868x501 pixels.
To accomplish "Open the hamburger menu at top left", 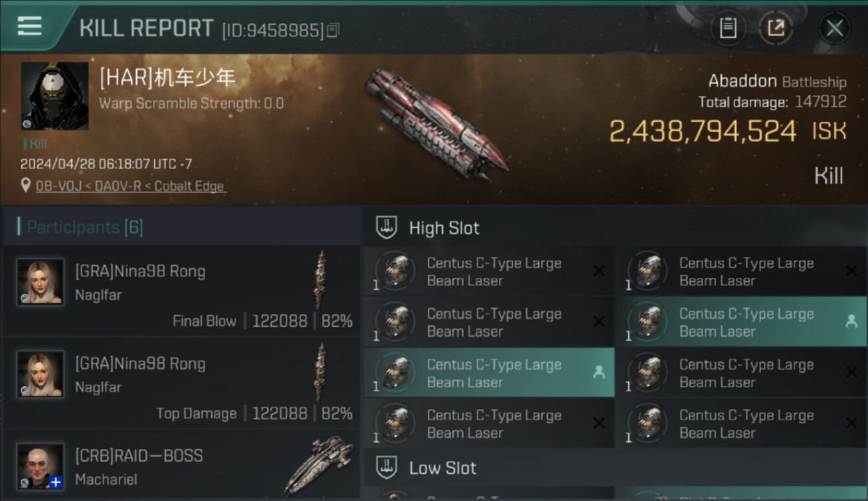I will (29, 26).
